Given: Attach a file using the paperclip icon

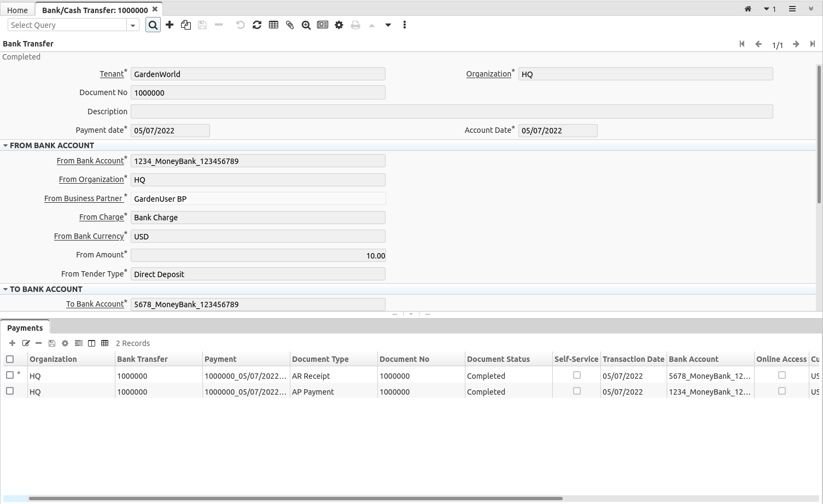Looking at the screenshot, I should (x=290, y=25).
